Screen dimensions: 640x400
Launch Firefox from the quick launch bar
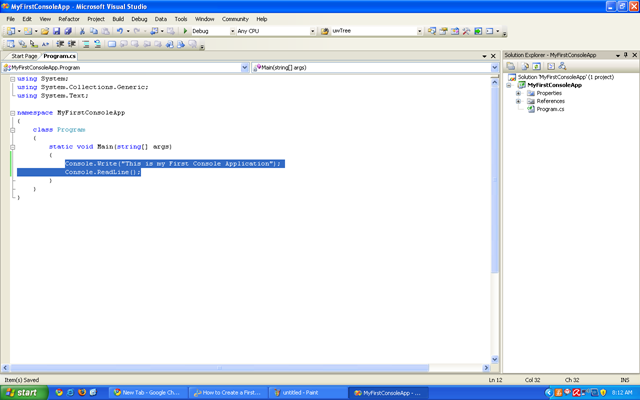tap(82, 393)
